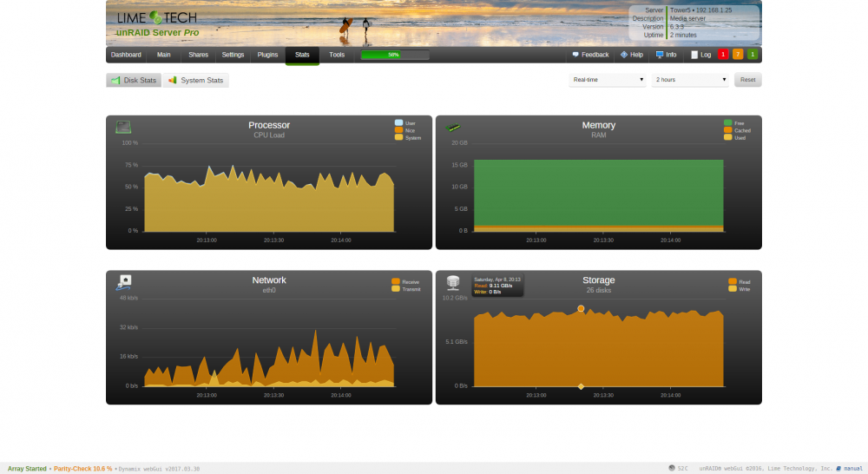Click the Help button in the navbar

tap(632, 55)
